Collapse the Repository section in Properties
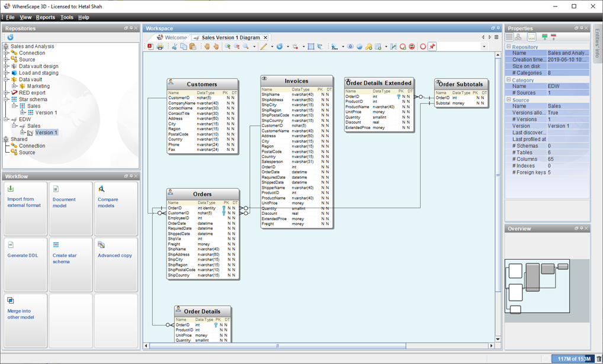This screenshot has width=603, height=364. 508,47
